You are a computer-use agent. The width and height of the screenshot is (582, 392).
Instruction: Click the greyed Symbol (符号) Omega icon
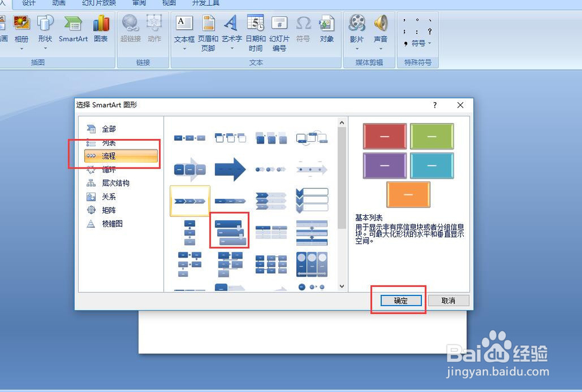tap(303, 23)
